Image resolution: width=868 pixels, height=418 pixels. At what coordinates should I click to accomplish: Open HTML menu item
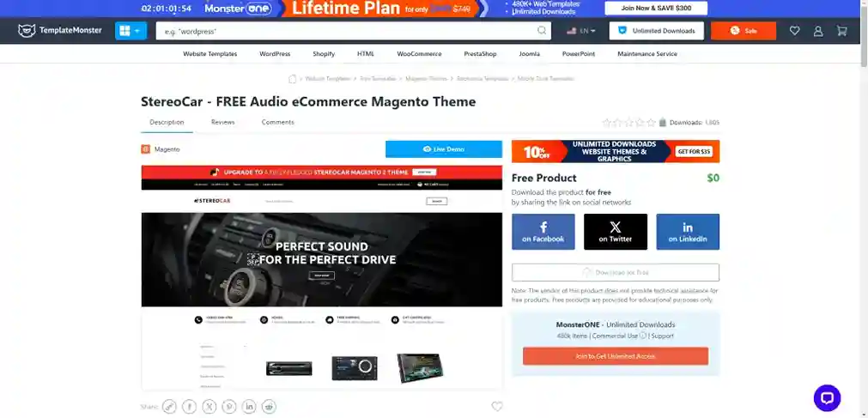pyautogui.click(x=366, y=54)
